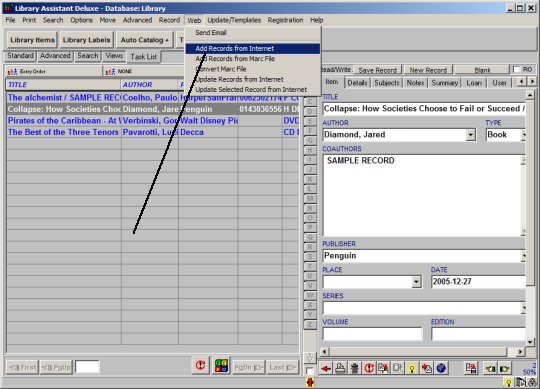The height and width of the screenshot is (389, 540).
Task: Click the horizontal scrollbar left arrow in record panel
Action: [324, 352]
